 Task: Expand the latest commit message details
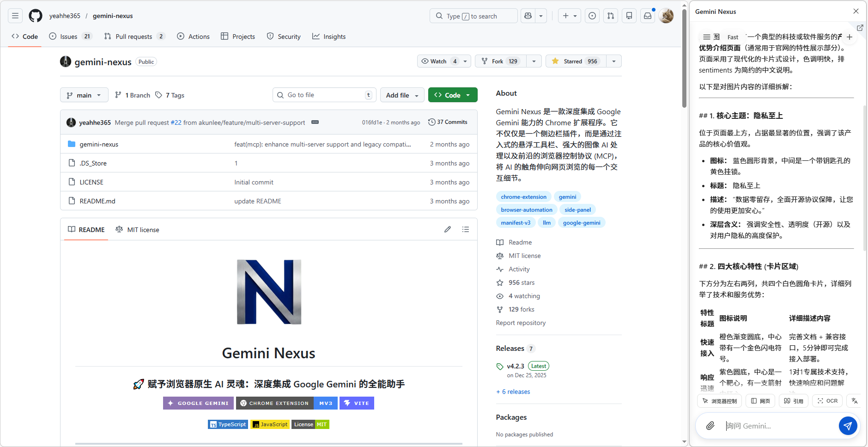tap(315, 122)
